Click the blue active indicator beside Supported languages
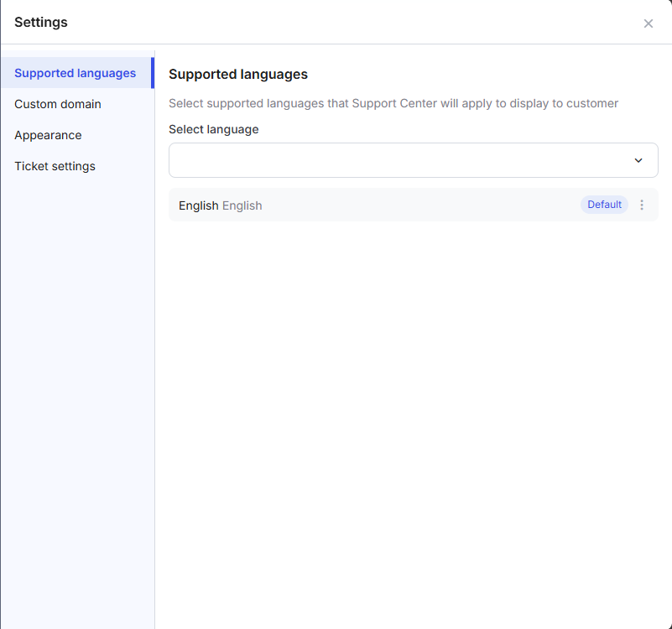This screenshot has width=672, height=629. coord(153,73)
